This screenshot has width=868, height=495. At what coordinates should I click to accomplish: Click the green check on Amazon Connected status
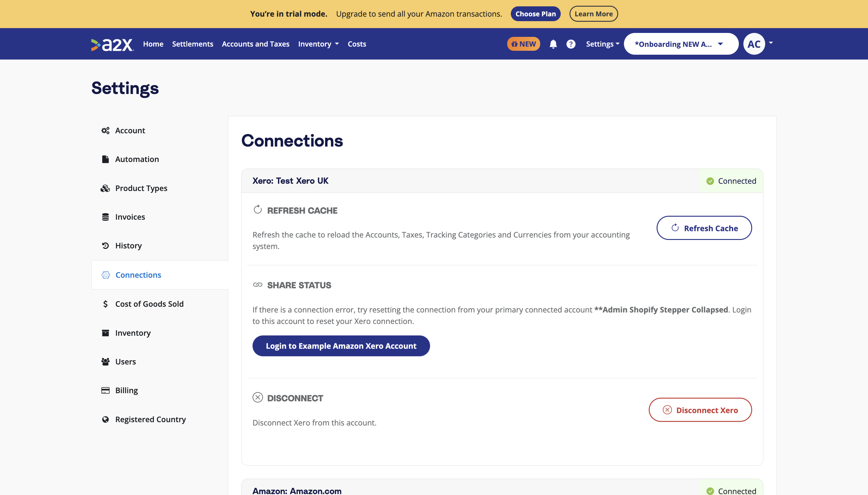coord(710,491)
